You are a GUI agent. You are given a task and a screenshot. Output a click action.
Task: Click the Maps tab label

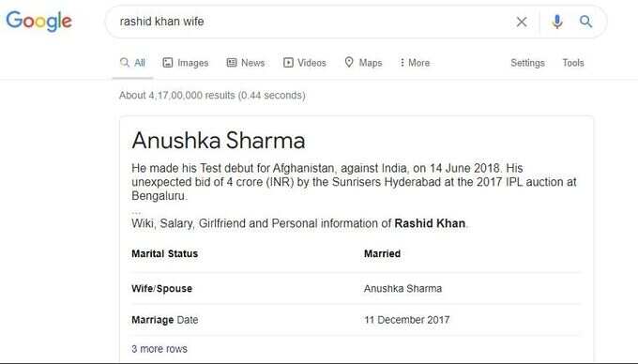click(371, 63)
